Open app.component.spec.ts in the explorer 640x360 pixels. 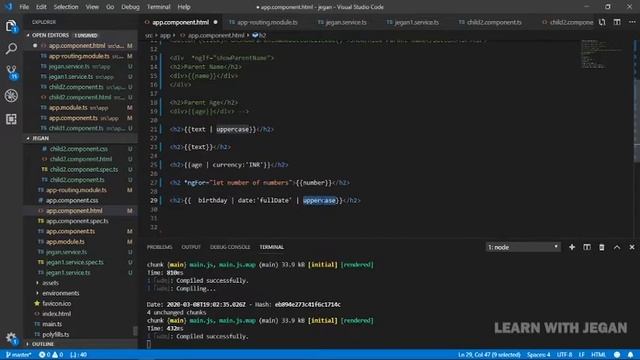[x=77, y=221]
